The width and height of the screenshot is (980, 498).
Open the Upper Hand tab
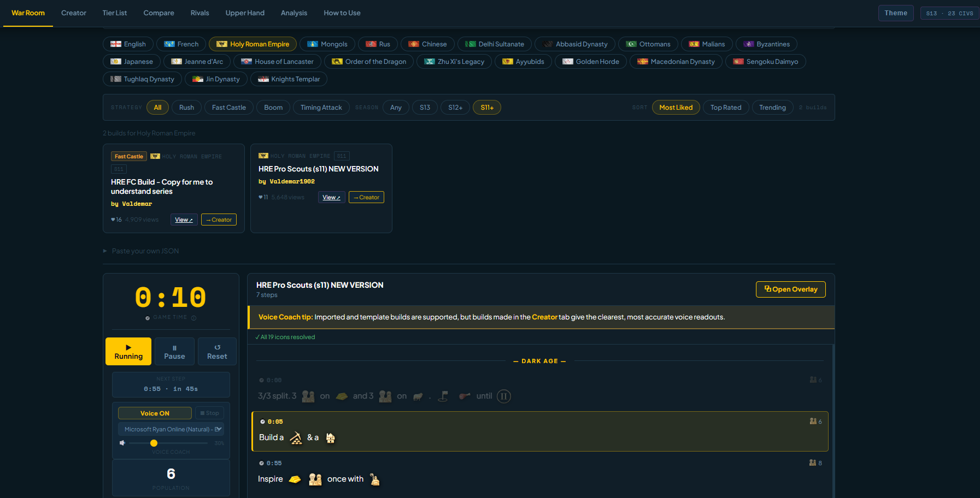pos(245,13)
